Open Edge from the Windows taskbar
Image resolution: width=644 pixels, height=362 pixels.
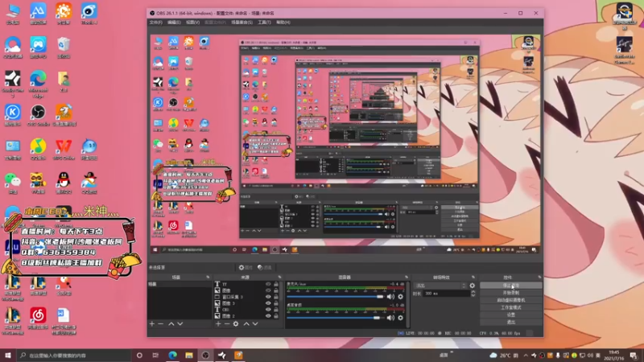172,355
